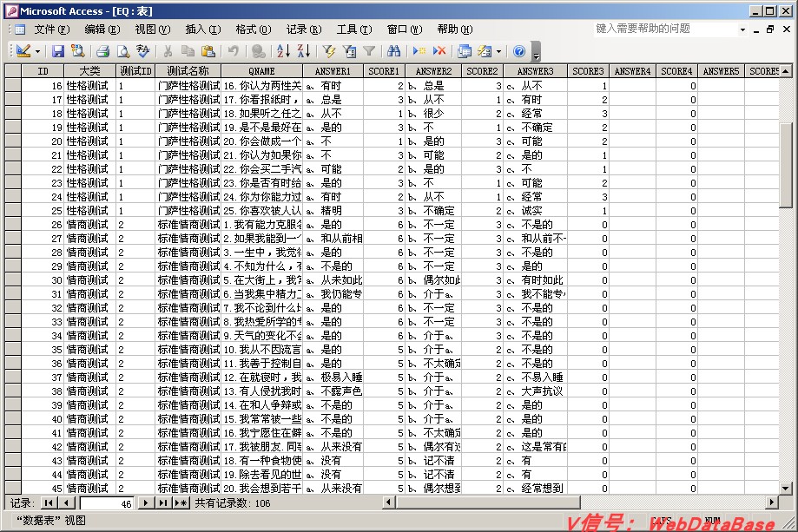
Task: Select the row selector for record ID 16
Action: click(13, 86)
